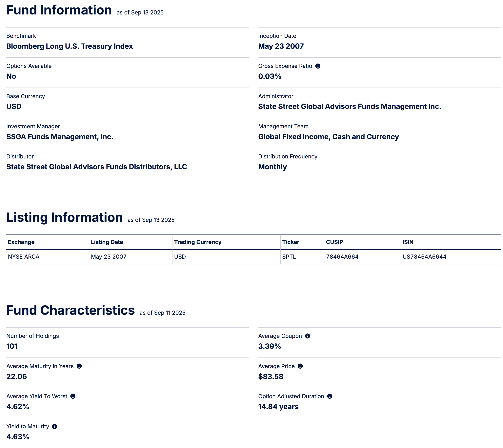Click the Ticker column header

(x=290, y=242)
